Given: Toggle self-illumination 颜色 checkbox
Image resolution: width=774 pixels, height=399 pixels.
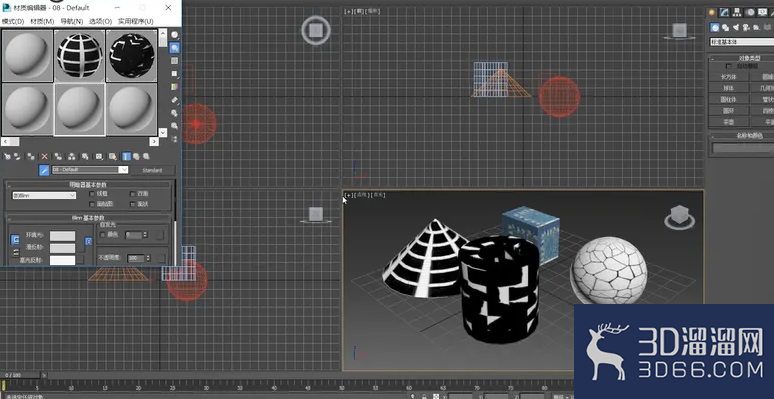Looking at the screenshot, I should 102,235.
